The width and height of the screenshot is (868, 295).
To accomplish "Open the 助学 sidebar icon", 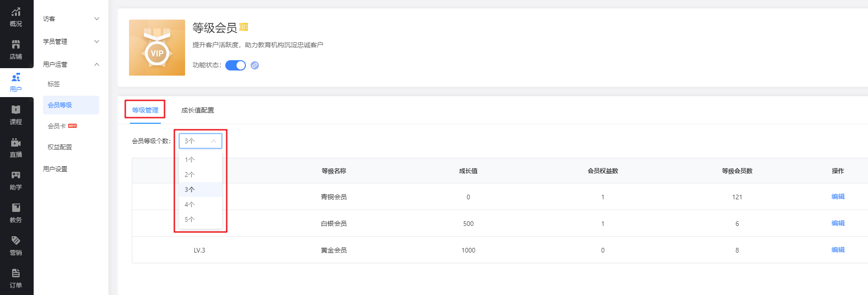I will [x=16, y=180].
